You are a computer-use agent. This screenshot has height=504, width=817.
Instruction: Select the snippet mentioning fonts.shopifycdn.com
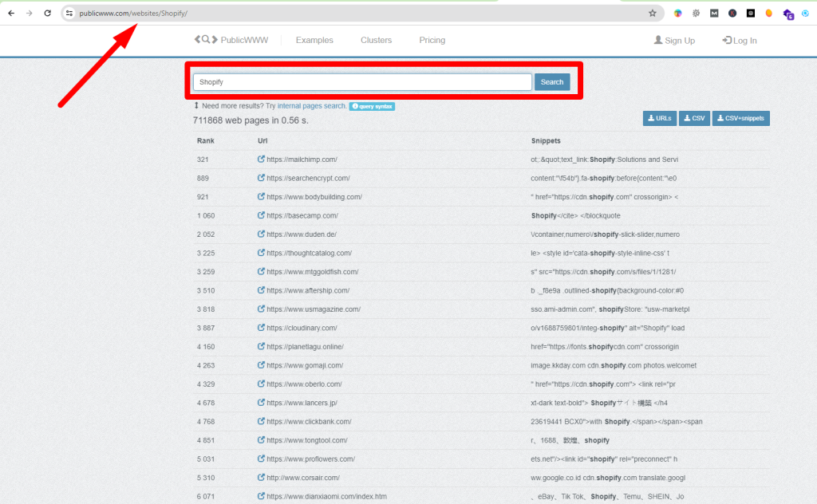click(x=605, y=347)
